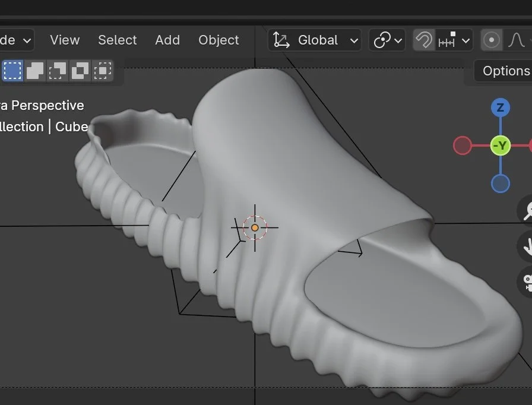Click the 'Perspective' viewport label
Image resolution: width=532 pixels, height=405 pixels.
coord(48,106)
